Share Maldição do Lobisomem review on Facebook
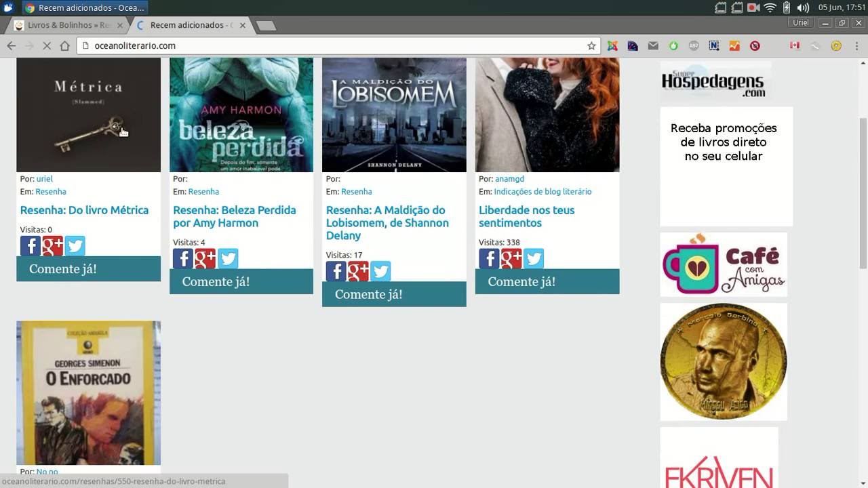868x488 pixels. (x=336, y=271)
